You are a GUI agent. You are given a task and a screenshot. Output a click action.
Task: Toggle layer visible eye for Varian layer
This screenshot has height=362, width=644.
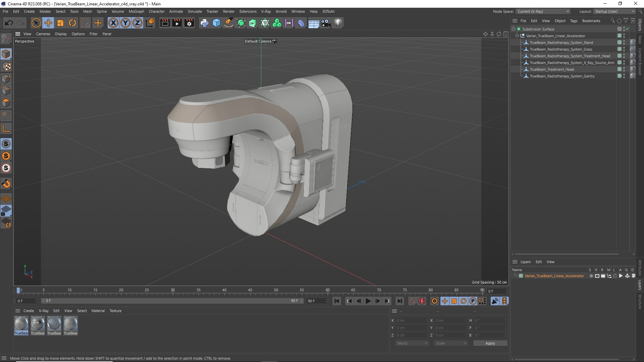[x=597, y=276]
